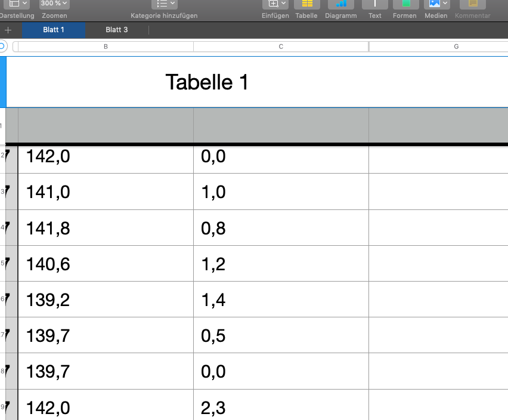Select column C header
The height and width of the screenshot is (420, 508).
point(281,47)
